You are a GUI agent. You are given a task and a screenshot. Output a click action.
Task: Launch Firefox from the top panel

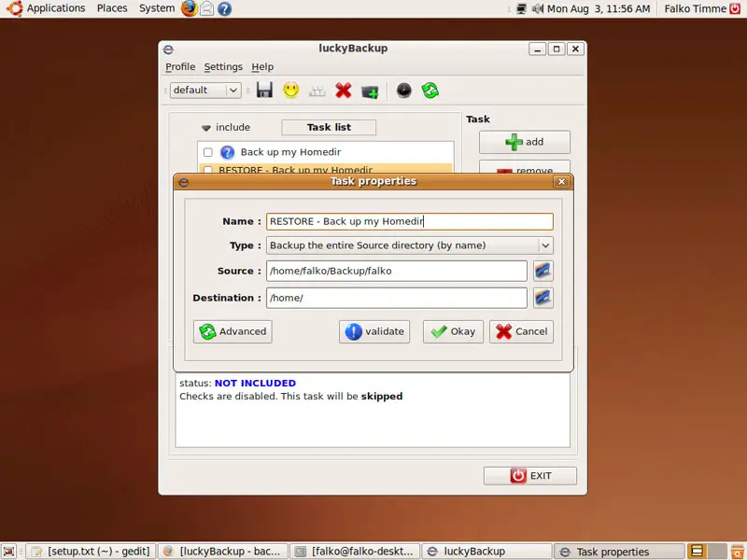189,8
